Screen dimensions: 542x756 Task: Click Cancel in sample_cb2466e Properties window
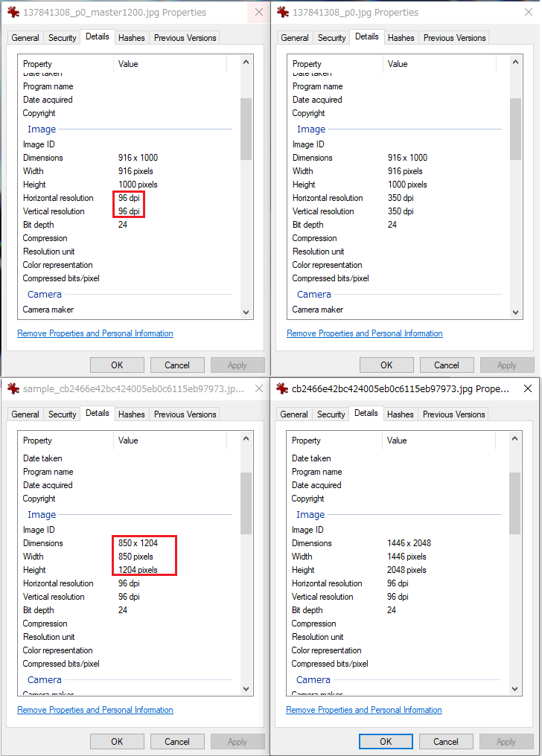click(177, 742)
